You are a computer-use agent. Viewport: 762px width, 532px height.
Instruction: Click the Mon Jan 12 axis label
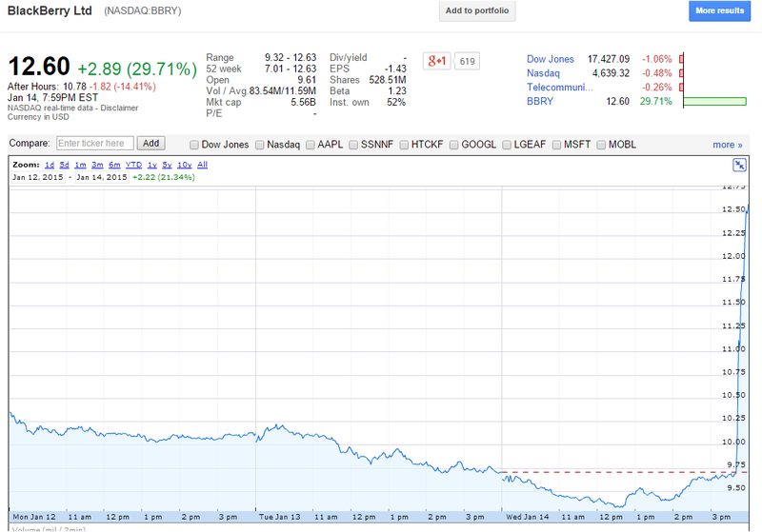coord(34,517)
